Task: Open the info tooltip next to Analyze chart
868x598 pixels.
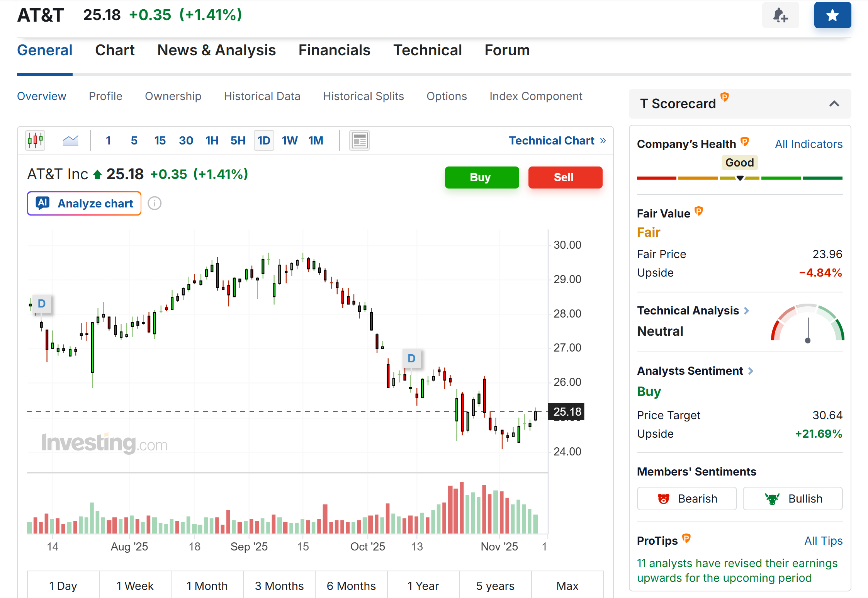Action: point(155,203)
